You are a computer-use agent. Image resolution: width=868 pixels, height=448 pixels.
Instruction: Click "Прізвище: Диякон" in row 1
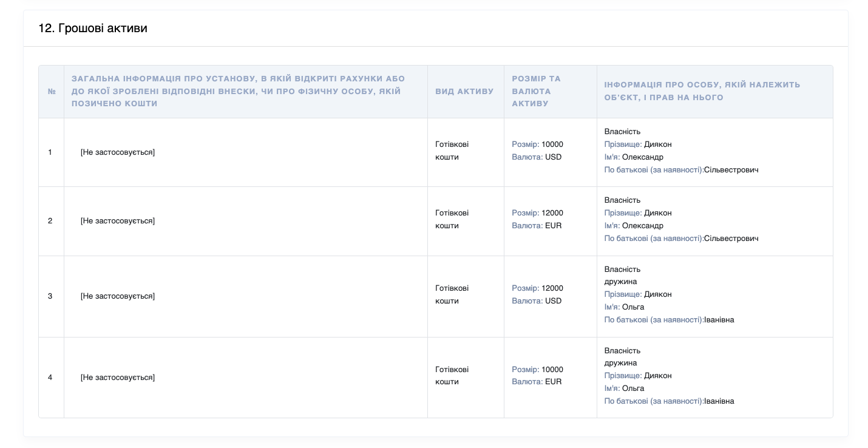pyautogui.click(x=638, y=144)
